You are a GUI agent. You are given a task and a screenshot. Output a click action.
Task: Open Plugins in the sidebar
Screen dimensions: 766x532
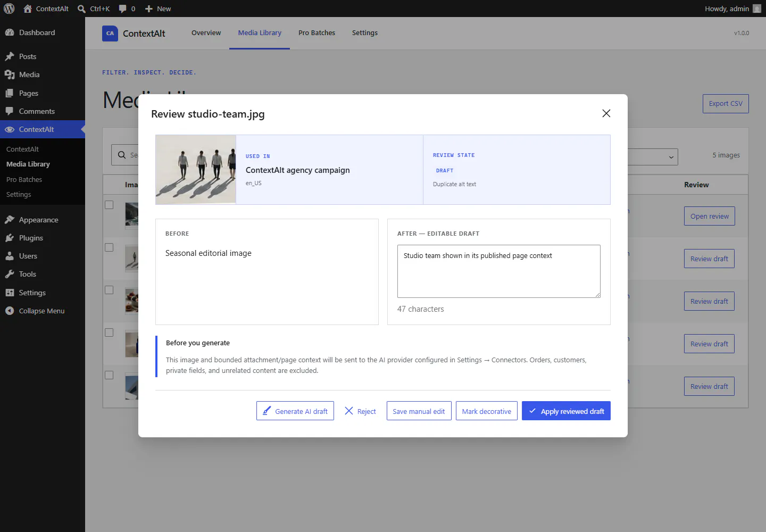click(43, 238)
